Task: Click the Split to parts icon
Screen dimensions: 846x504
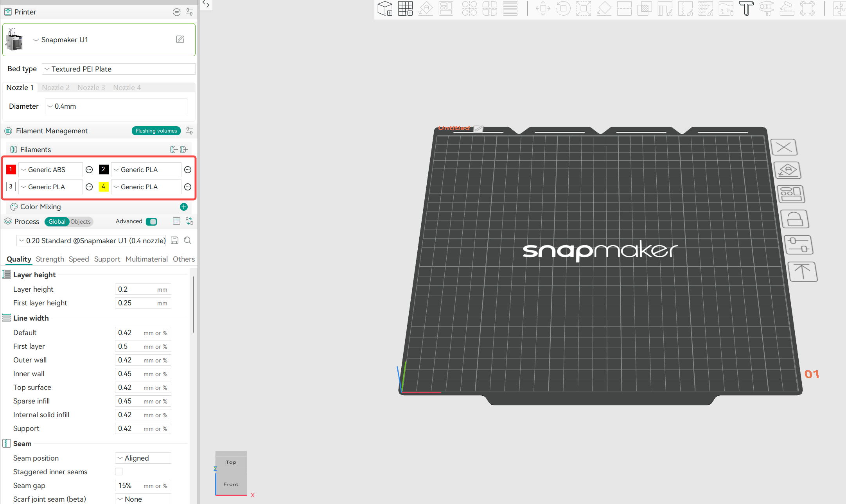Action: (x=490, y=8)
